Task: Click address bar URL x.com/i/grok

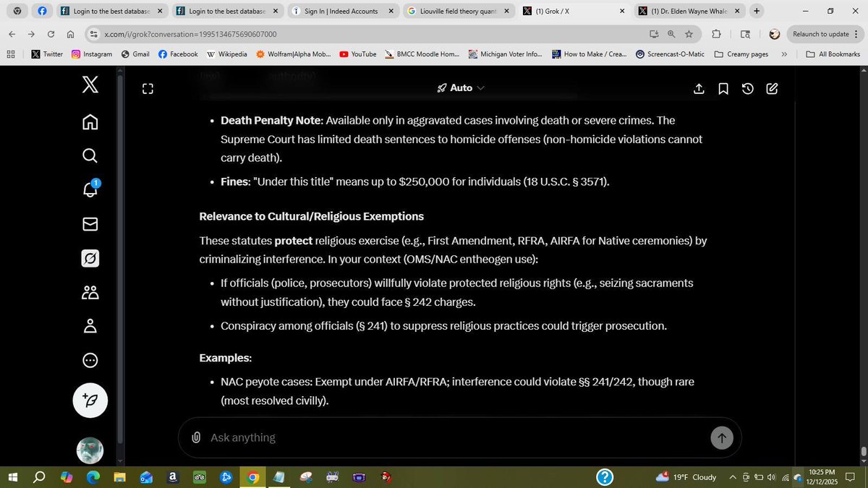Action: click(x=190, y=34)
